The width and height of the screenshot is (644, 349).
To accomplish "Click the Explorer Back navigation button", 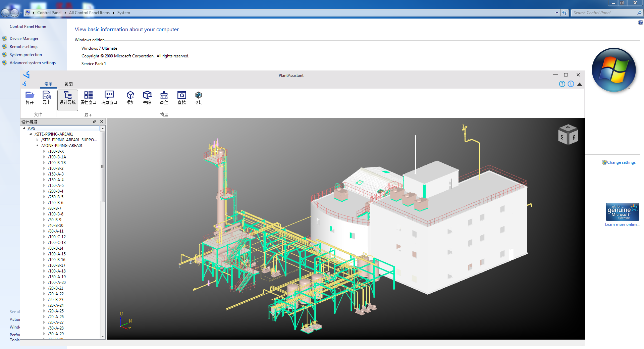I will pyautogui.click(x=5, y=13).
